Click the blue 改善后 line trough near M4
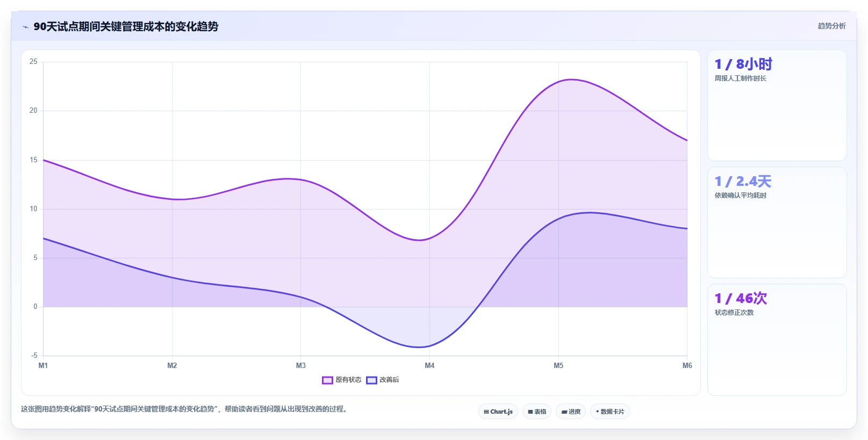868x440 pixels. [x=419, y=347]
